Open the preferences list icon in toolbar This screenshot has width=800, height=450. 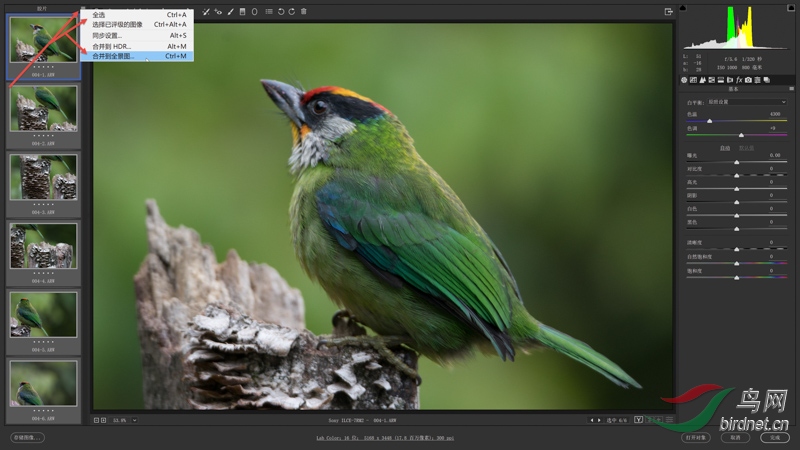[x=268, y=12]
